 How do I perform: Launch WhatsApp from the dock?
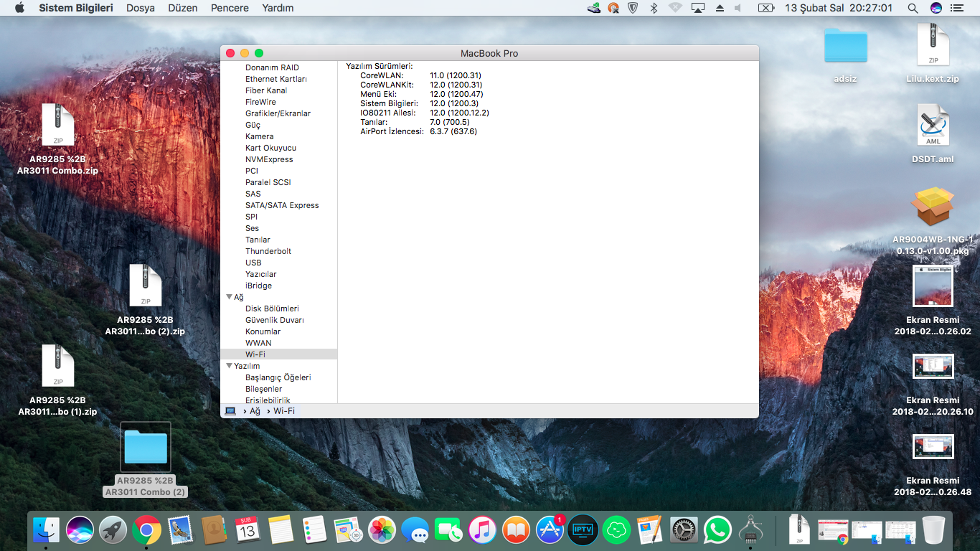point(717,530)
